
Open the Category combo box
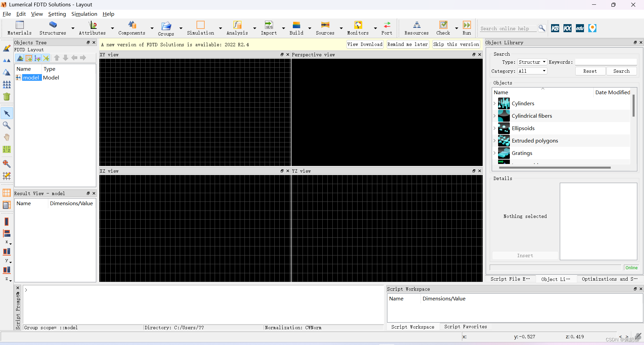point(532,71)
